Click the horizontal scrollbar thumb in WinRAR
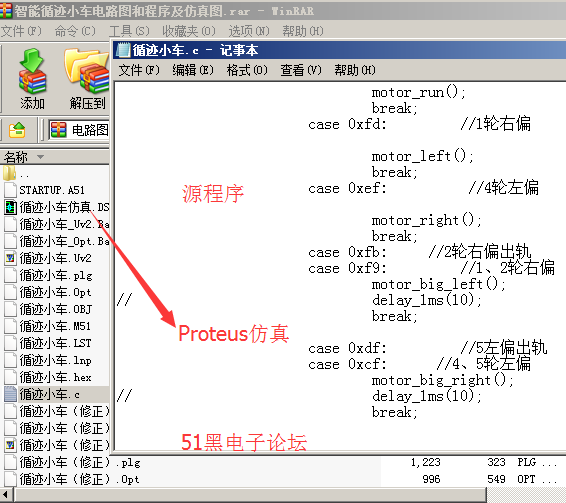 point(250,495)
